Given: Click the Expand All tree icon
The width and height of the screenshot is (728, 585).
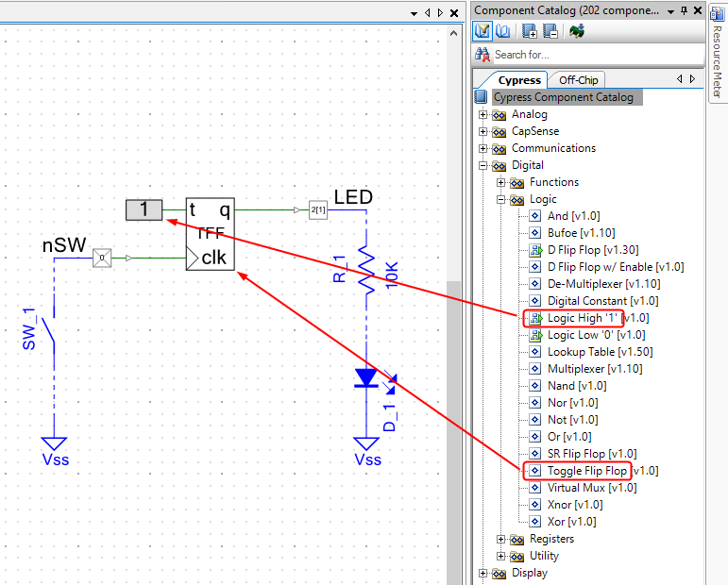Looking at the screenshot, I should (x=531, y=31).
